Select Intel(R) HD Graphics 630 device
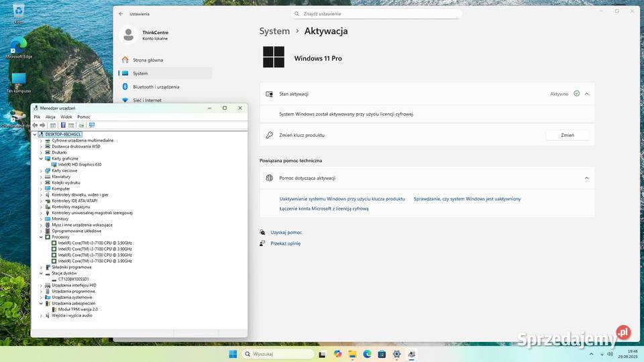This screenshot has width=644, height=362. point(79,164)
